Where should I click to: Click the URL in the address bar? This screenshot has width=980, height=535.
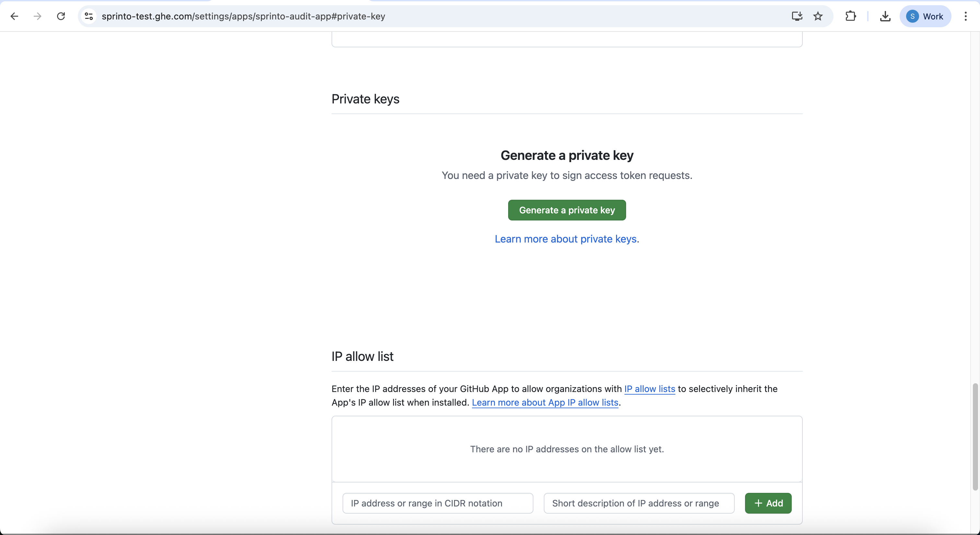(243, 16)
